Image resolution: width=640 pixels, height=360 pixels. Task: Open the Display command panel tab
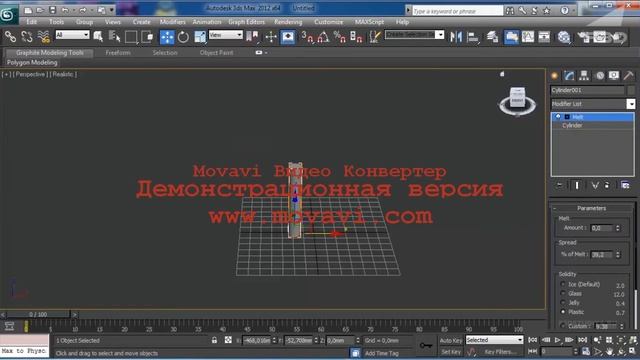pyautogui.click(x=614, y=76)
